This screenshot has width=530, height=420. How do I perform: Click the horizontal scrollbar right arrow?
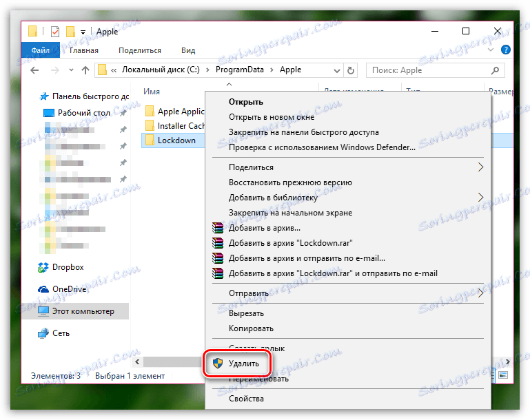tap(507, 362)
